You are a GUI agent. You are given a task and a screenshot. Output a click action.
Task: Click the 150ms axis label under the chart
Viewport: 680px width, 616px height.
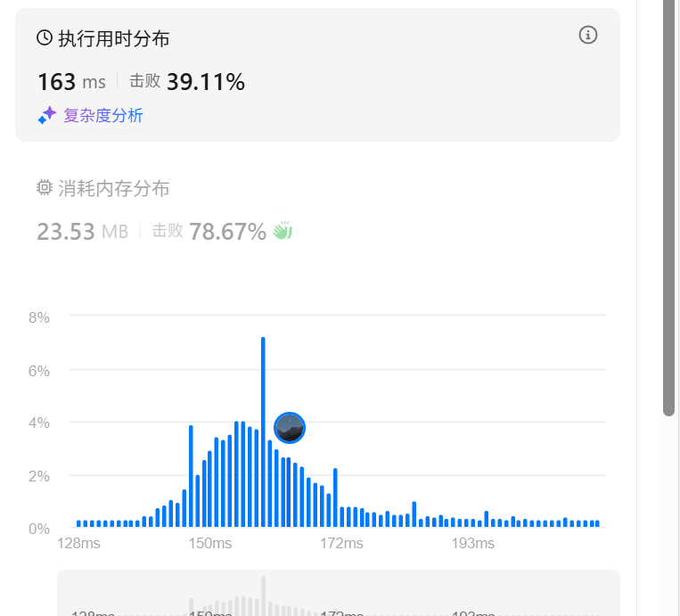(x=210, y=543)
